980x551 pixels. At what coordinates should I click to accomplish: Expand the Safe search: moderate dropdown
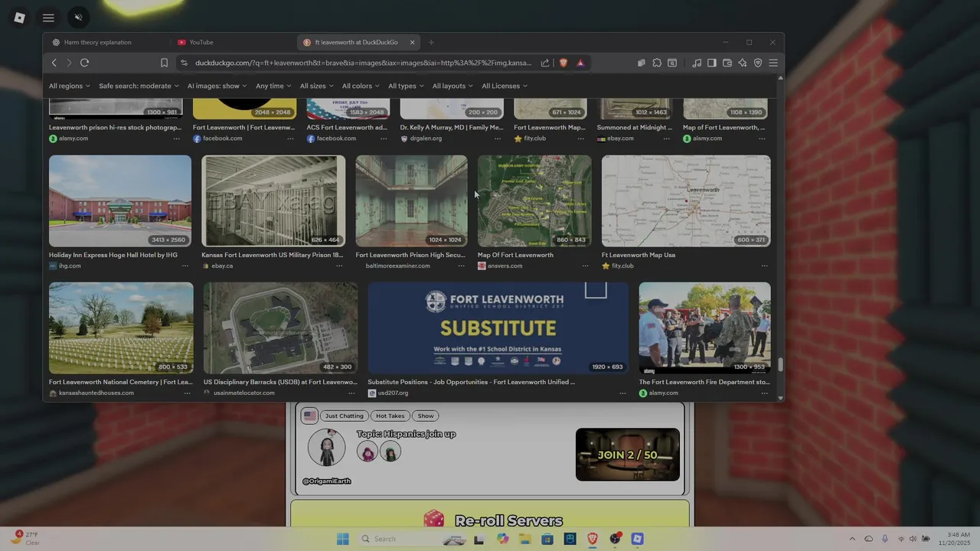point(139,86)
